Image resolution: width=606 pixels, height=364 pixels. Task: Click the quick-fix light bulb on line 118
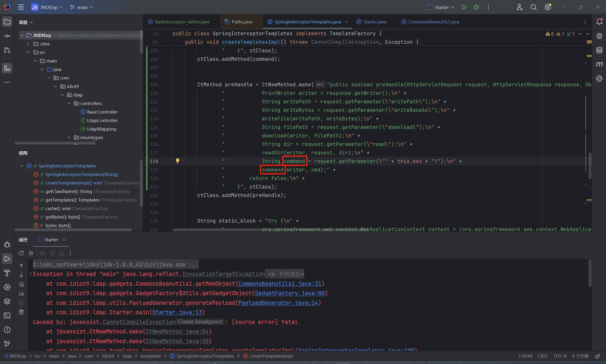(178, 161)
